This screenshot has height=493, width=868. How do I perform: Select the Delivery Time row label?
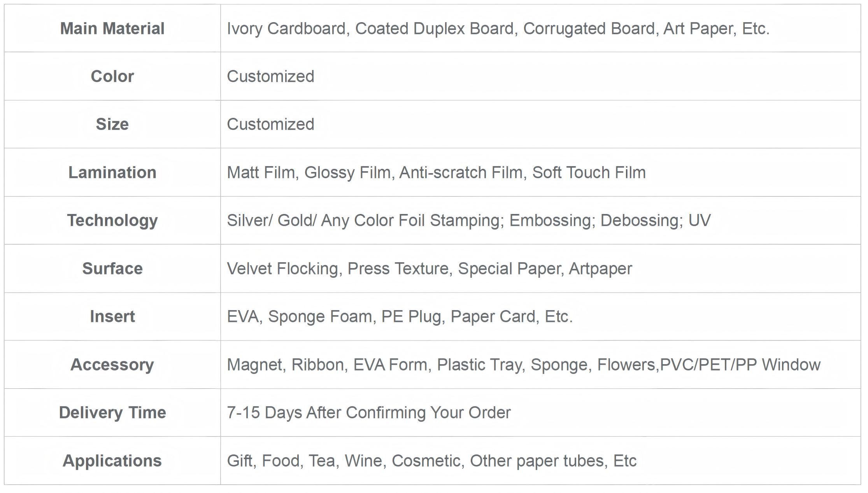pyautogui.click(x=112, y=412)
